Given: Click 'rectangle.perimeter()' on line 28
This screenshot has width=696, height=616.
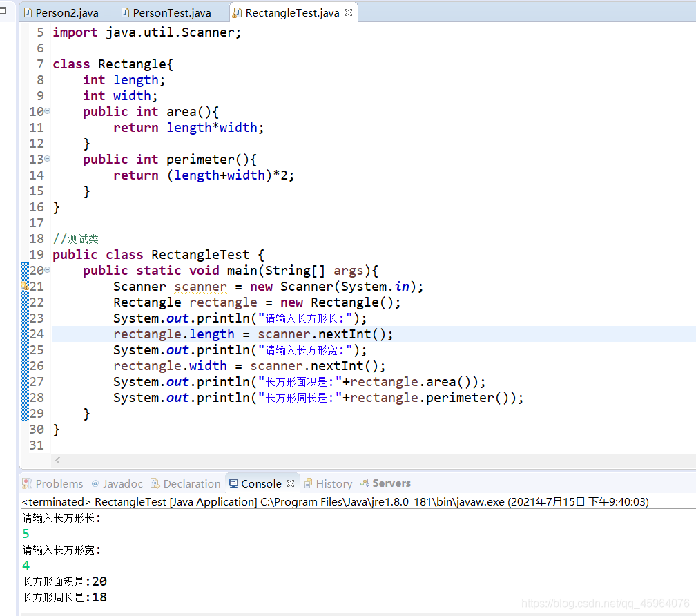Looking at the screenshot, I should coord(429,398).
